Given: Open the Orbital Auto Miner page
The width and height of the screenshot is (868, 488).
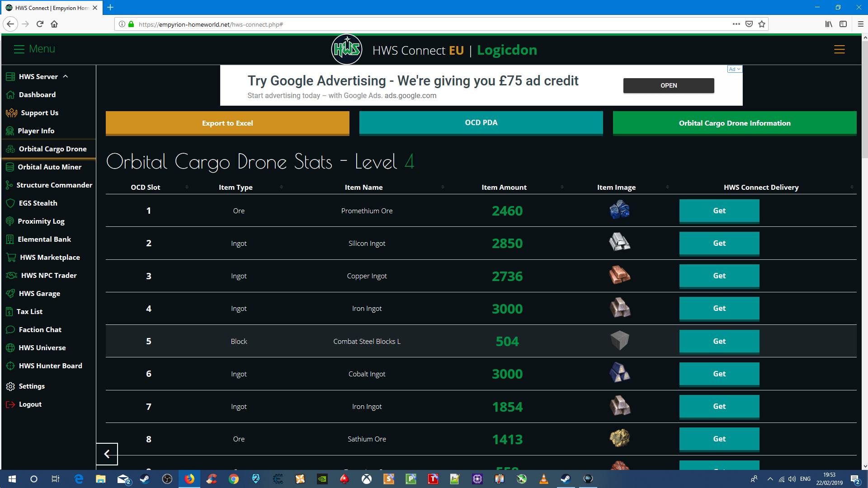Looking at the screenshot, I should coord(49,167).
